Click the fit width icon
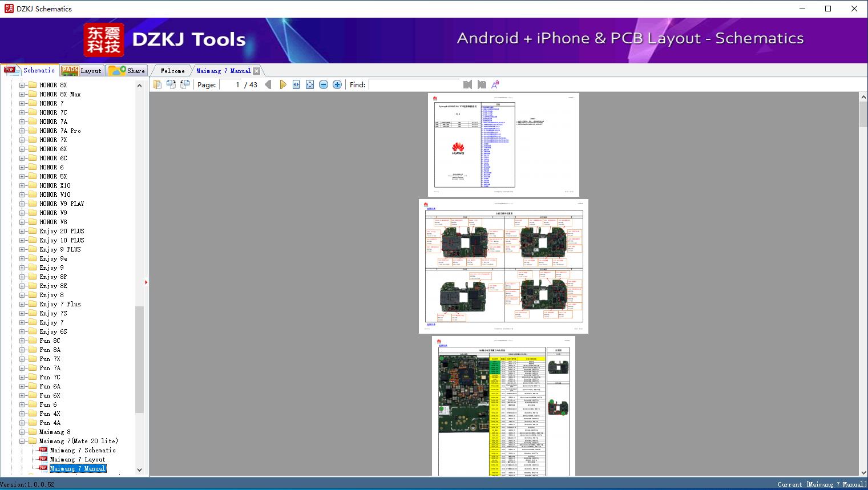 pyautogui.click(x=296, y=84)
